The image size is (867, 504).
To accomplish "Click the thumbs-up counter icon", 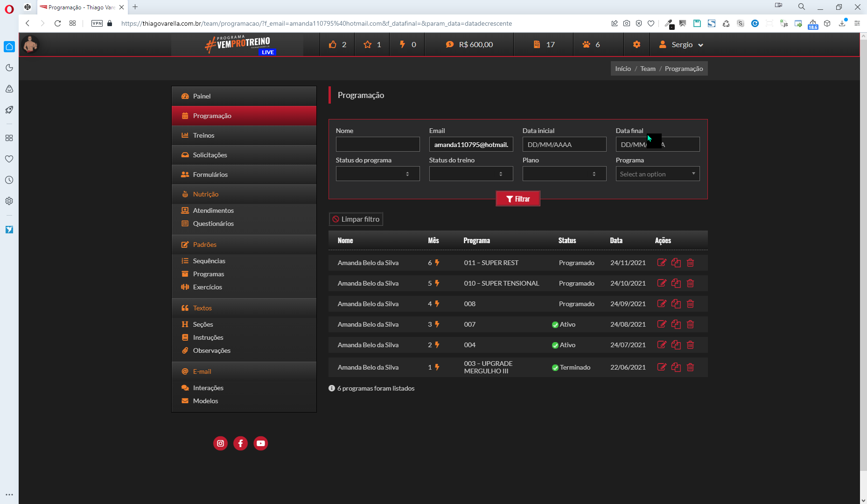I will click(333, 44).
